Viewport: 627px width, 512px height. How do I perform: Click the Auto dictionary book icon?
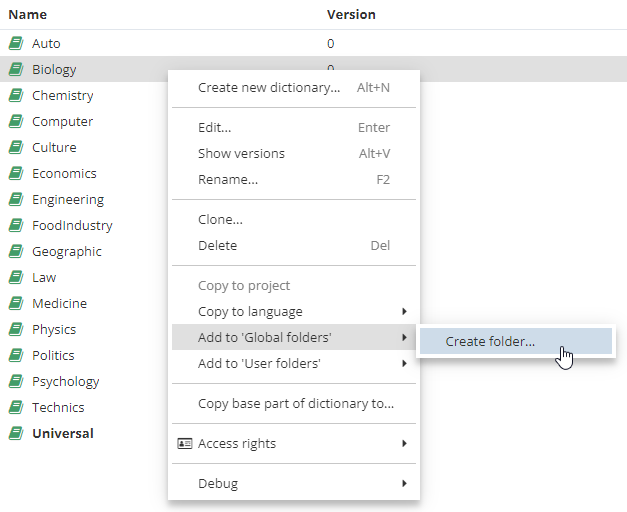click(x=16, y=44)
